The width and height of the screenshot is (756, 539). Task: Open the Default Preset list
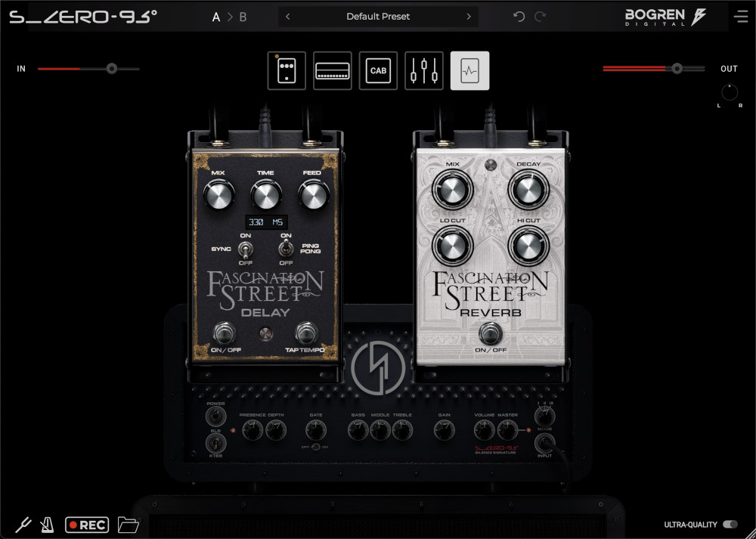[x=378, y=17]
